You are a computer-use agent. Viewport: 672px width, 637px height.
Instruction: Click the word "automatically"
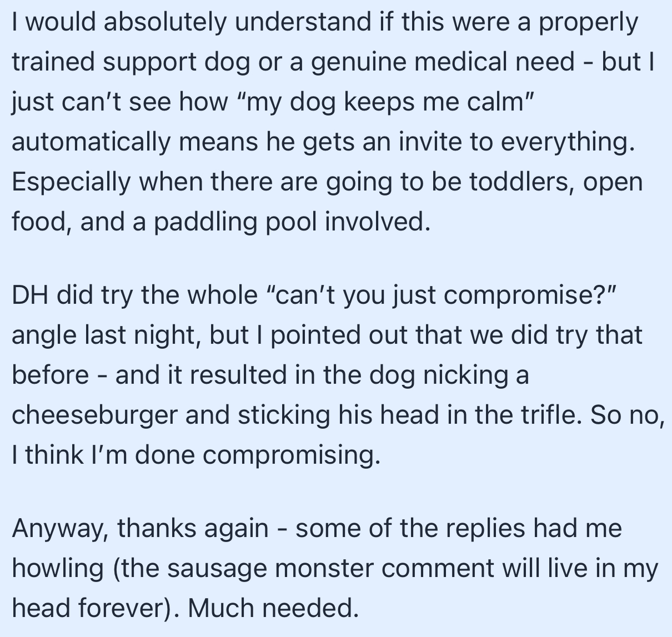pyautogui.click(x=91, y=142)
